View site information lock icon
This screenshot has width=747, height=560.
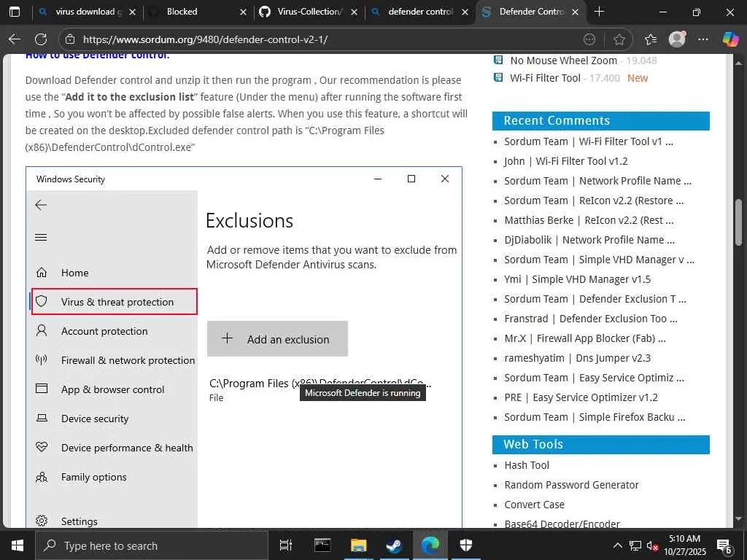[70, 39]
